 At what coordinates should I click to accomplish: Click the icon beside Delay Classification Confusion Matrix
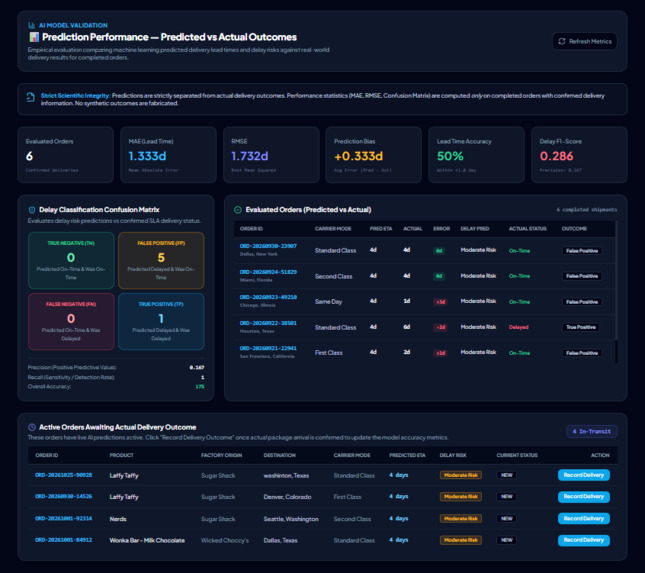pyautogui.click(x=32, y=210)
